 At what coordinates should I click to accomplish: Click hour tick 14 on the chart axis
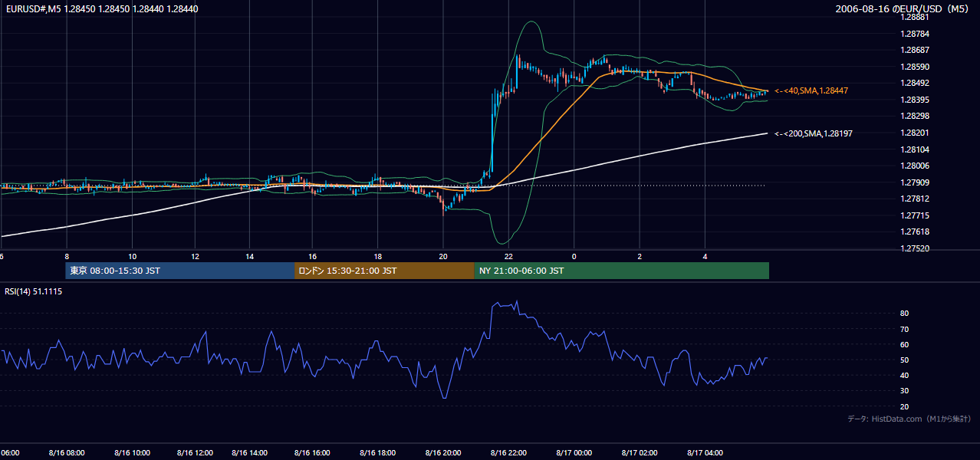249,255
